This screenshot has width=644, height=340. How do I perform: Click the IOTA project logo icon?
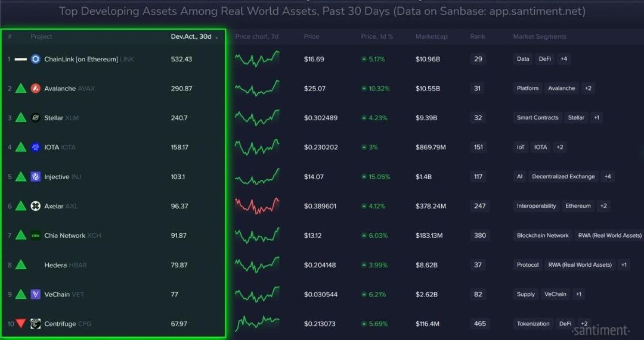point(36,147)
